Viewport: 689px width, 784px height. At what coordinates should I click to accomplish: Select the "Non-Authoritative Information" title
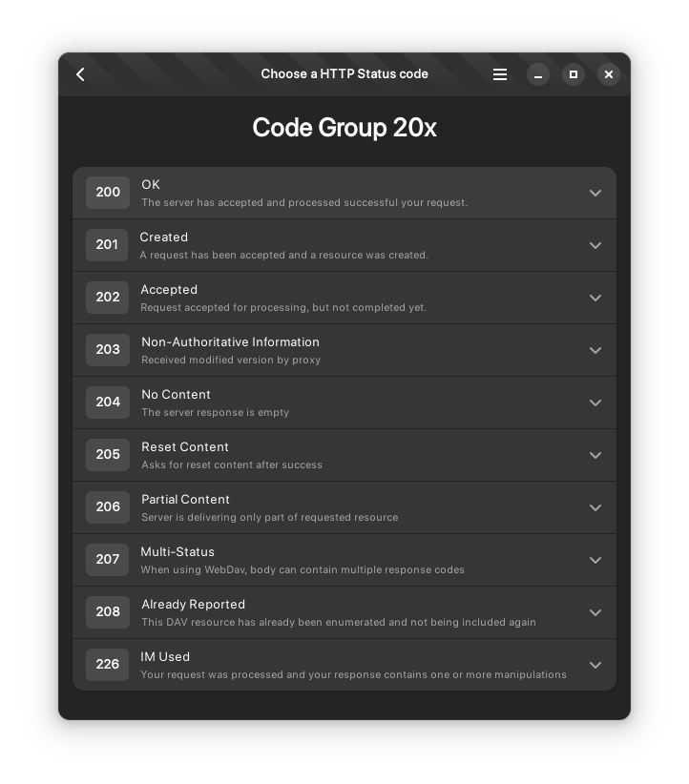(x=230, y=342)
